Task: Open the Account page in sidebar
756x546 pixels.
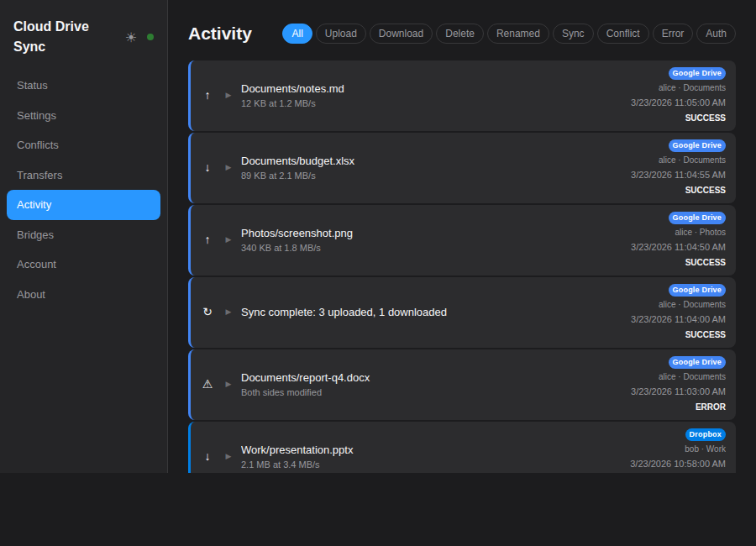Action: click(x=83, y=265)
